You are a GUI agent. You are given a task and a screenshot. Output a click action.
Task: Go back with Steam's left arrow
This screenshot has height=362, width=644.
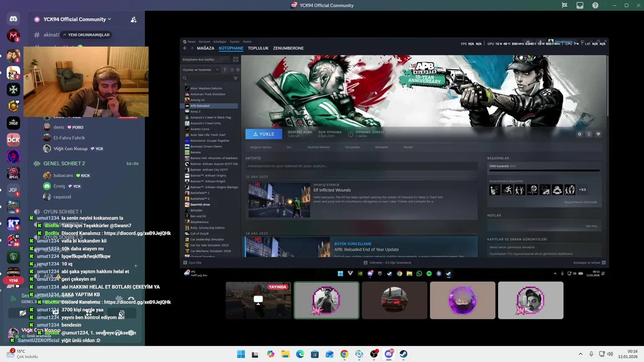(x=185, y=48)
